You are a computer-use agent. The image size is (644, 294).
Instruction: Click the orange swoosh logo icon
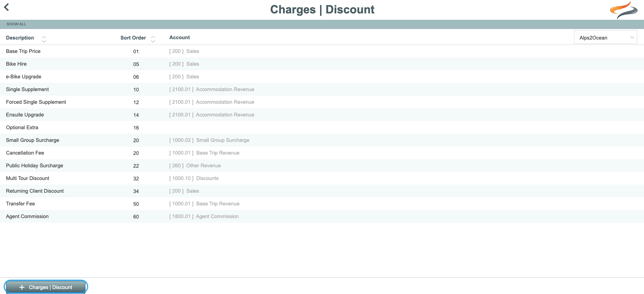tap(624, 10)
